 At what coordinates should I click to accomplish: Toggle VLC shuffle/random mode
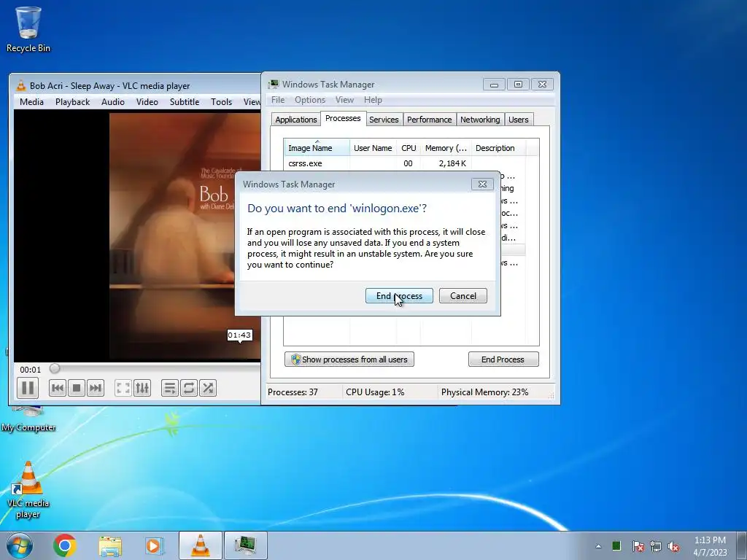coord(208,388)
